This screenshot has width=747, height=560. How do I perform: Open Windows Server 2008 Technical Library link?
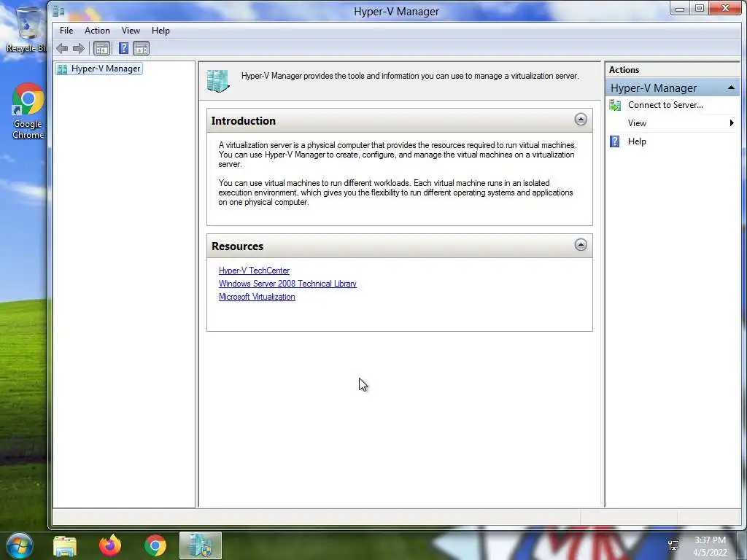287,284
